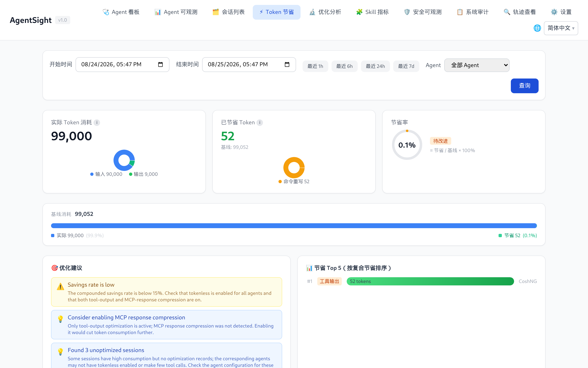Select the 最近 7d quick range
Screen dimensions: 588x368
tap(406, 66)
